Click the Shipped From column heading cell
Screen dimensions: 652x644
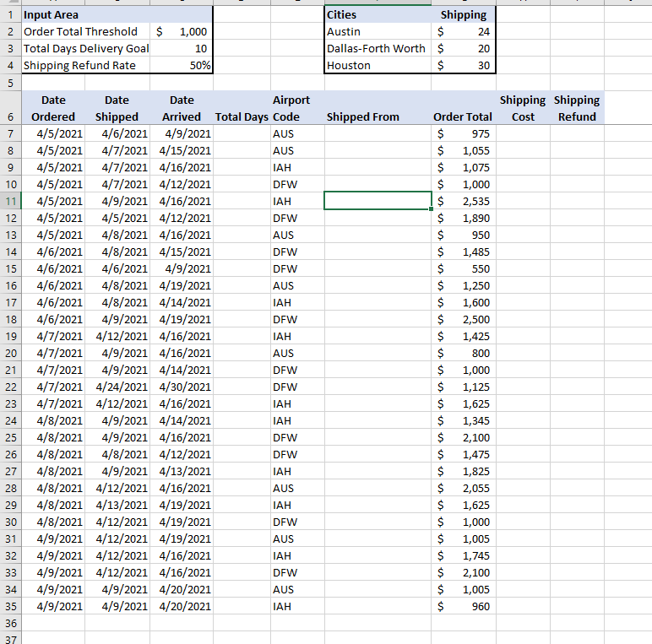tap(362, 116)
